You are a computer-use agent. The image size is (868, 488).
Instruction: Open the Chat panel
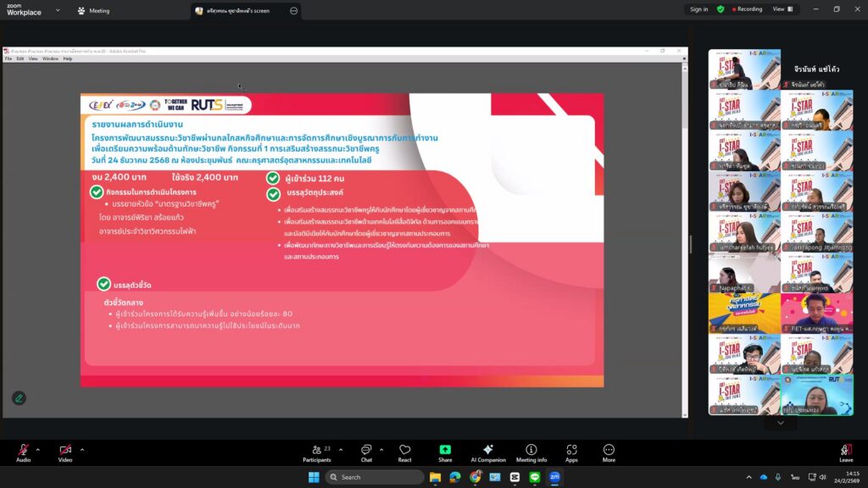coord(366,452)
